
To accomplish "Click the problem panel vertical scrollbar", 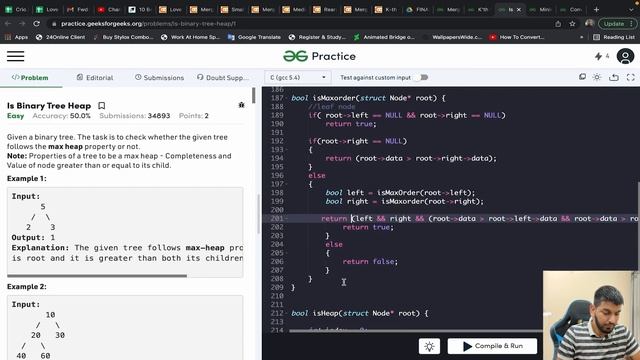I will click(253, 96).
